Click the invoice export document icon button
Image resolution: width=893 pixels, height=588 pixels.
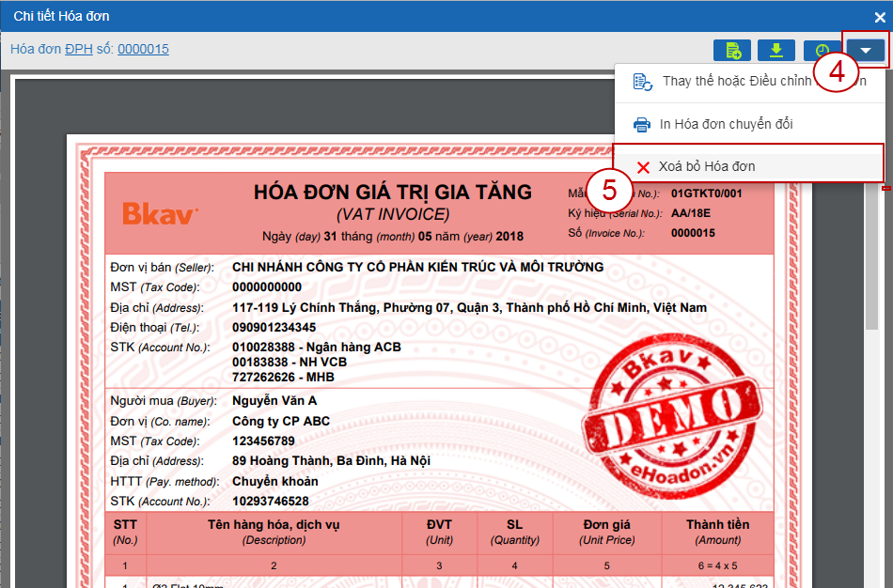pos(732,51)
